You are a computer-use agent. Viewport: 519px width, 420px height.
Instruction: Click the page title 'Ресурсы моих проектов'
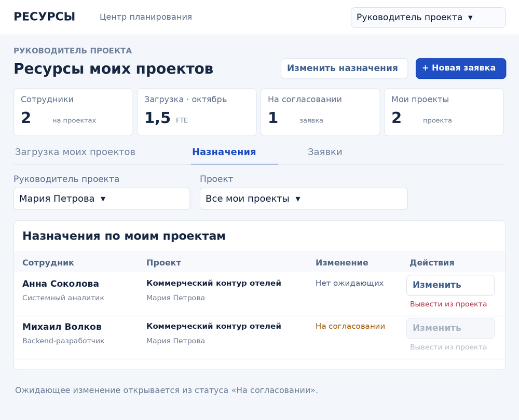pos(113,69)
